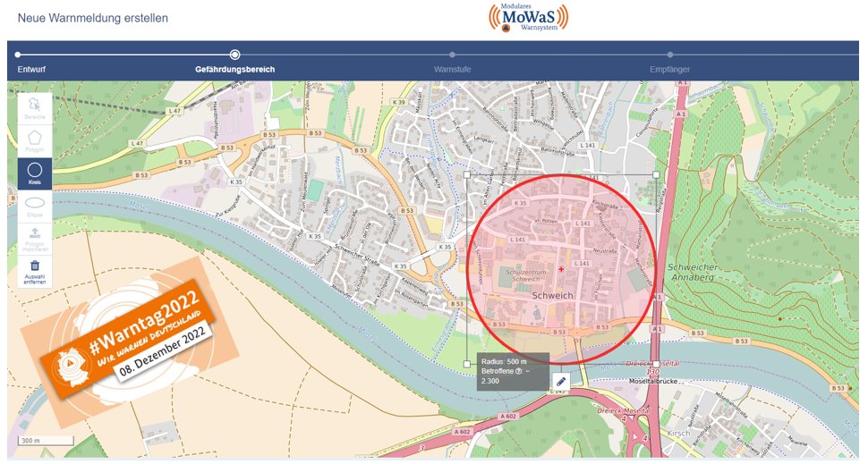
Task: Go to the Entwurf step
Action: [31, 69]
